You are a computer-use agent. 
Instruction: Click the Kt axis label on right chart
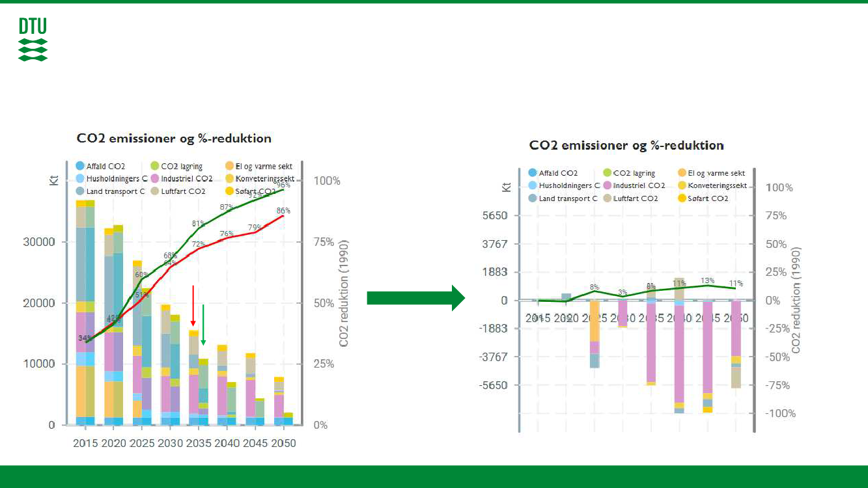[x=506, y=187]
